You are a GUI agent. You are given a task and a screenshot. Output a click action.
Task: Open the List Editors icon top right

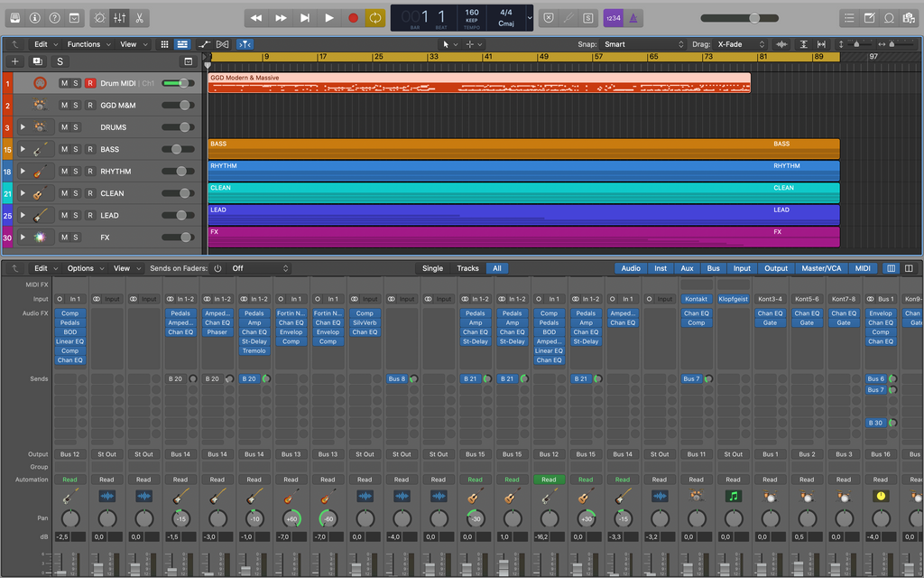coord(848,17)
